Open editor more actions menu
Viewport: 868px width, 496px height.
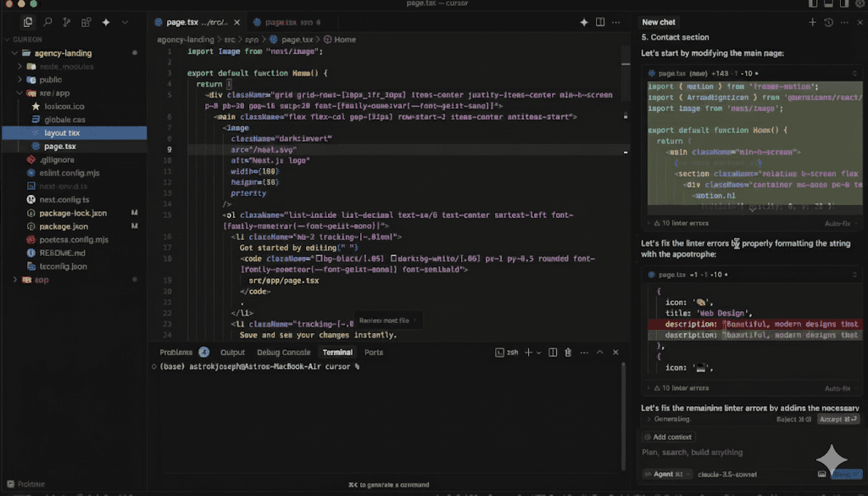click(x=615, y=22)
